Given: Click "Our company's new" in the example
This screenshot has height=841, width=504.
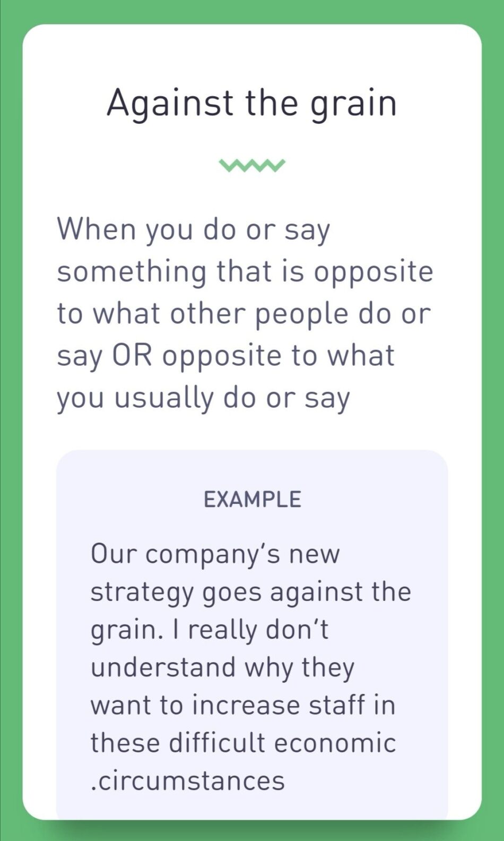Looking at the screenshot, I should coord(215,554).
